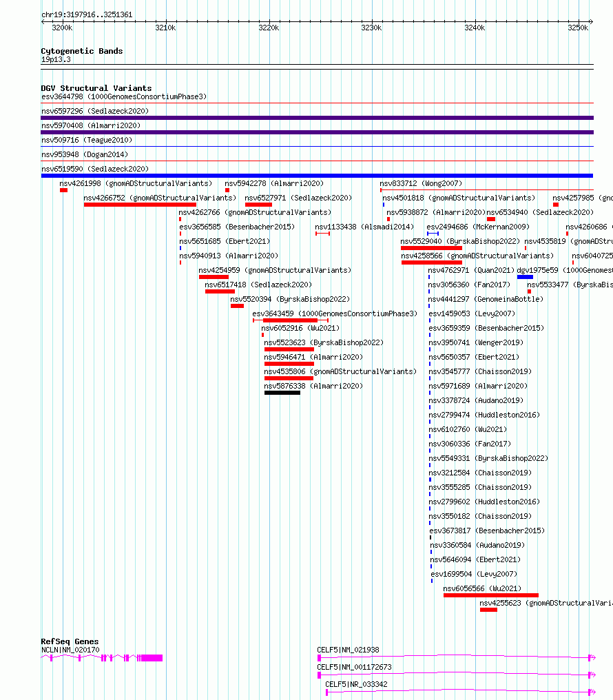
Task: Open nsv4258566 gnomADStructuralVariants variant label
Action: pyautogui.click(x=477, y=256)
